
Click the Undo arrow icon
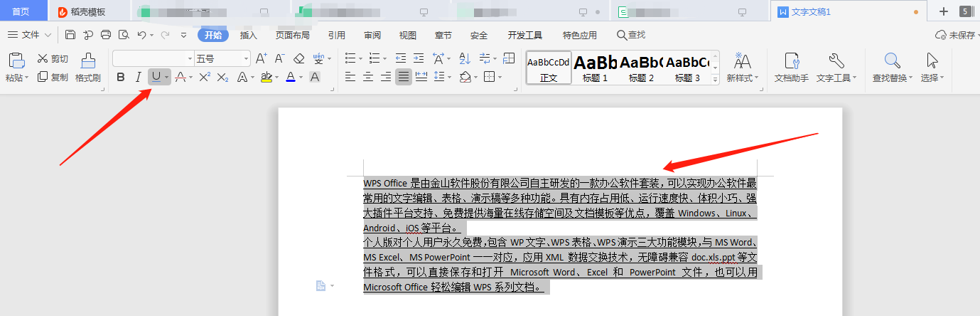141,35
